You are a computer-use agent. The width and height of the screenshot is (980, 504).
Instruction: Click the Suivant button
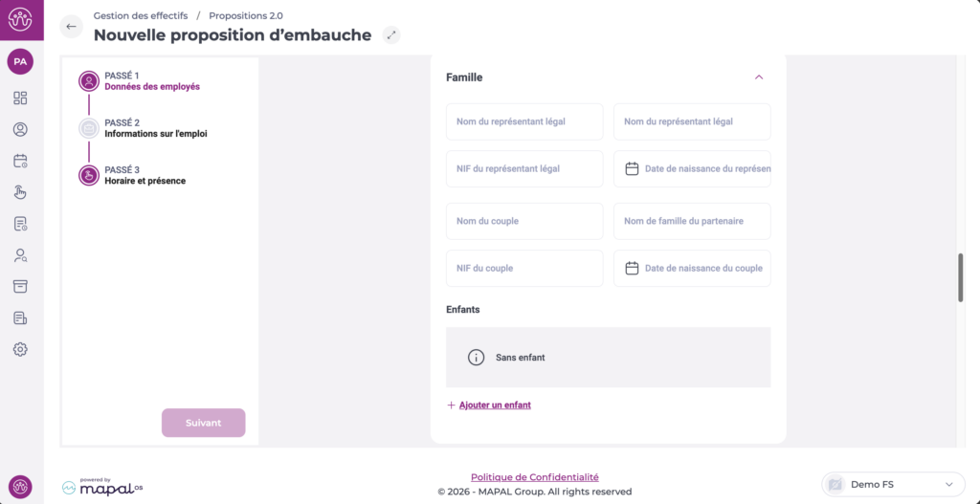203,423
